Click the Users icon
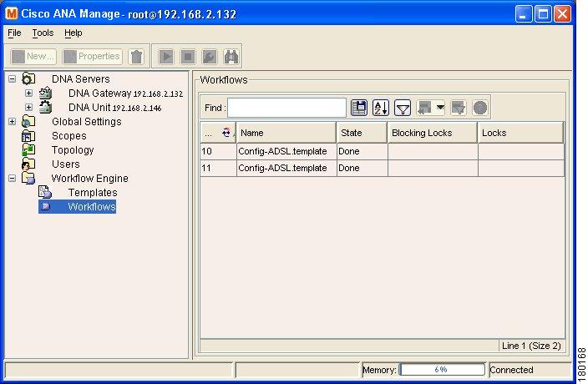 click(x=28, y=164)
